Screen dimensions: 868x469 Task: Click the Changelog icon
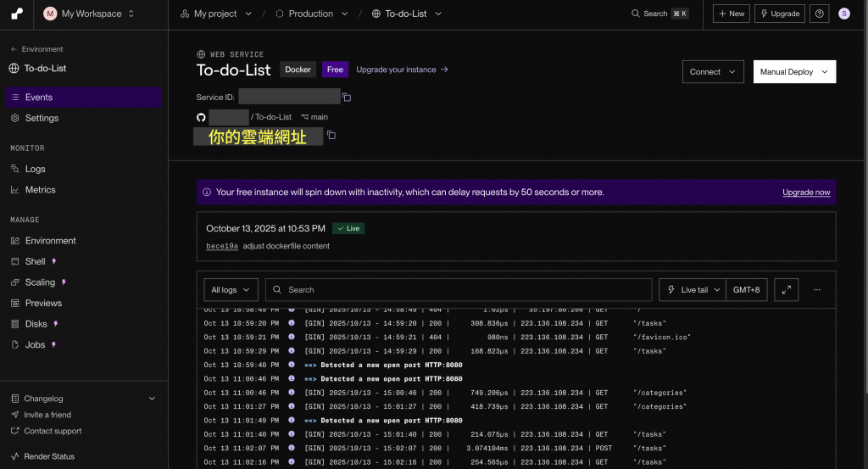15,399
